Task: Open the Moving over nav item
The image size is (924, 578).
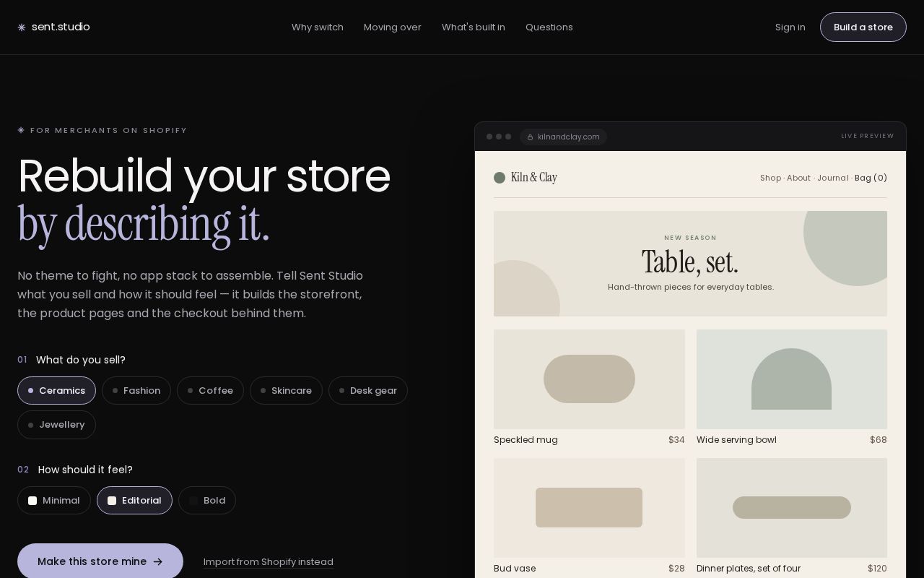Action: pyautogui.click(x=393, y=27)
